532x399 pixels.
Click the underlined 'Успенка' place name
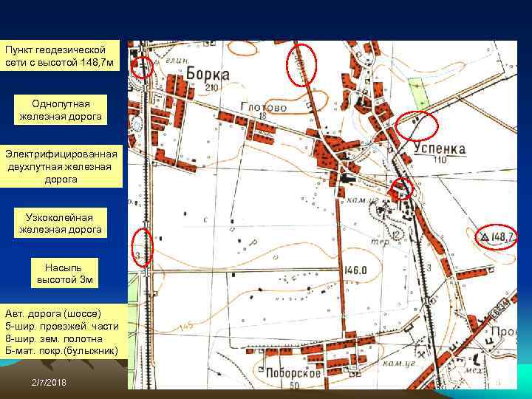tap(440, 149)
